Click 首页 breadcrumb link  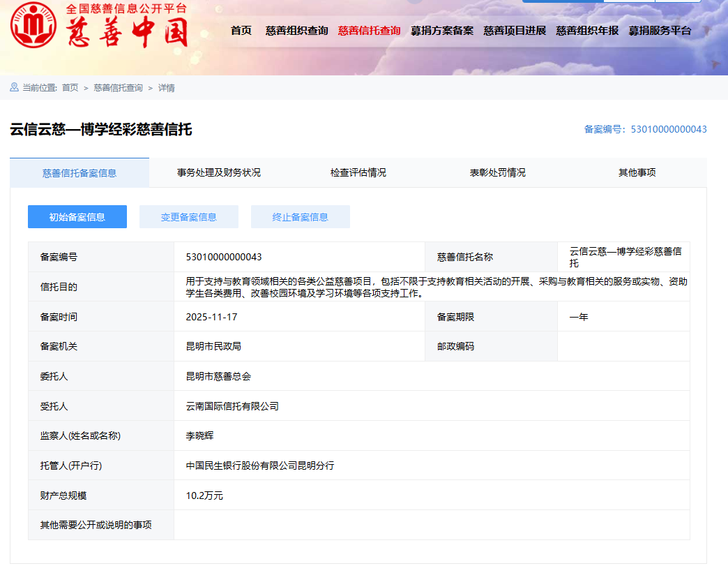(70, 88)
